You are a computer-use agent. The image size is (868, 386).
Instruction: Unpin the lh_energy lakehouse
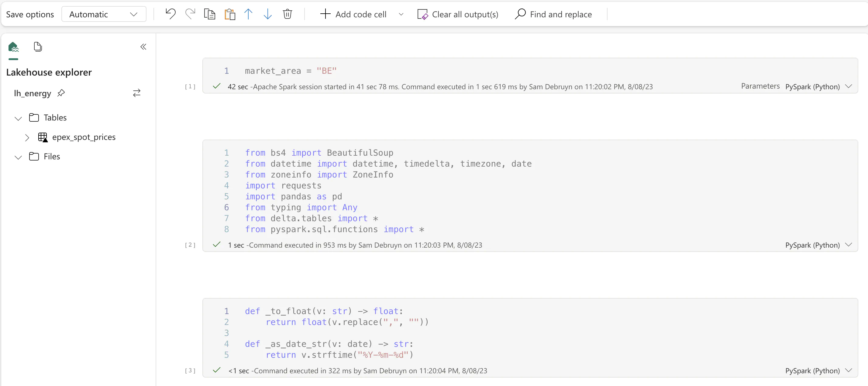(x=61, y=93)
